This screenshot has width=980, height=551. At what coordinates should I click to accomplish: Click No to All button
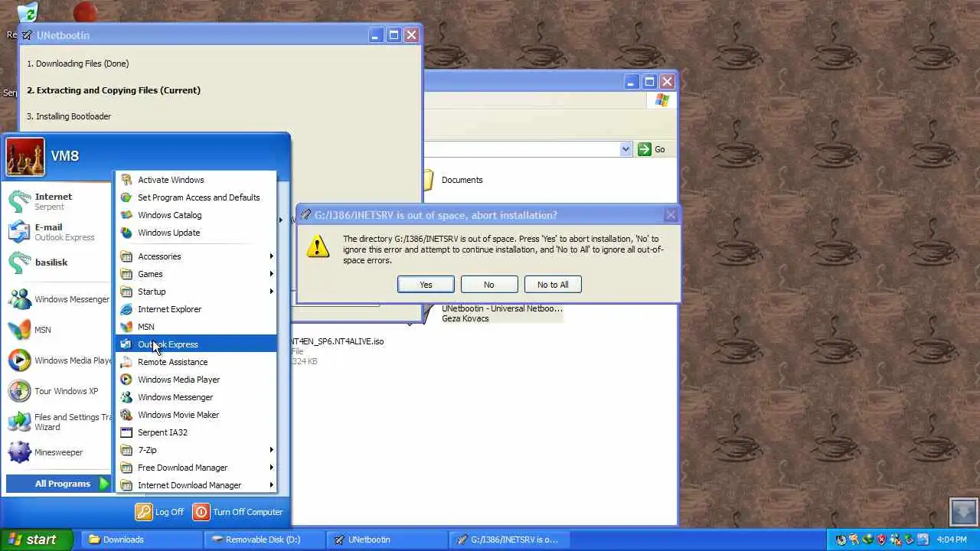(x=553, y=285)
